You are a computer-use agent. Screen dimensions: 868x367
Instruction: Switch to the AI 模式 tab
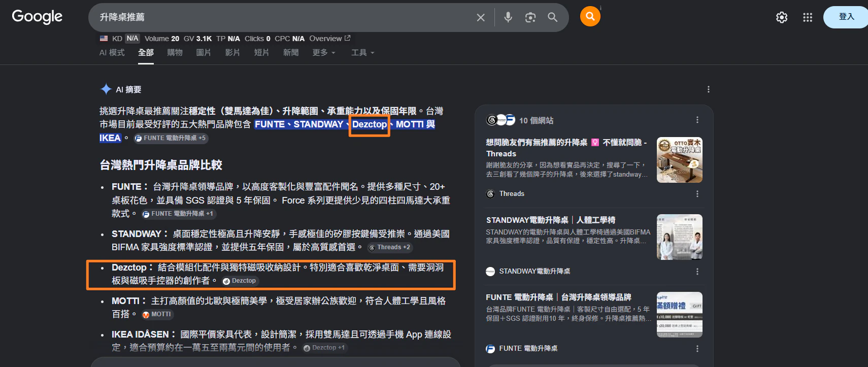tap(112, 53)
